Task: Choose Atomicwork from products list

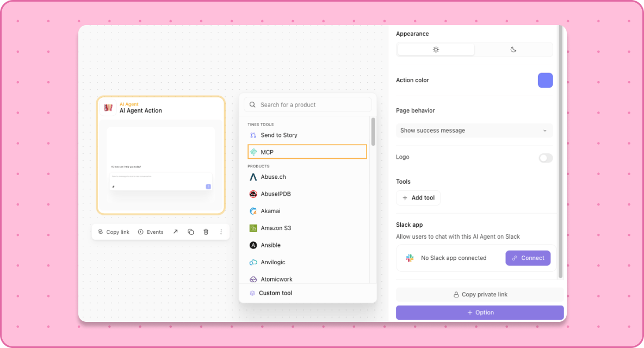Action: [307, 278]
